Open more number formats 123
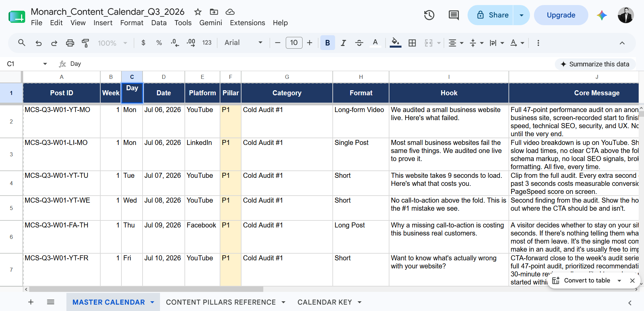The image size is (644, 311). 207,43
